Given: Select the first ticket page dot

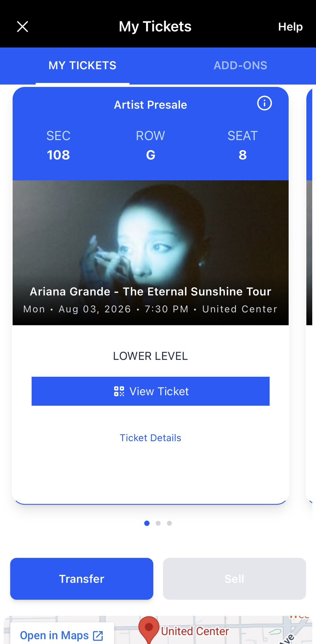Looking at the screenshot, I should (x=147, y=523).
